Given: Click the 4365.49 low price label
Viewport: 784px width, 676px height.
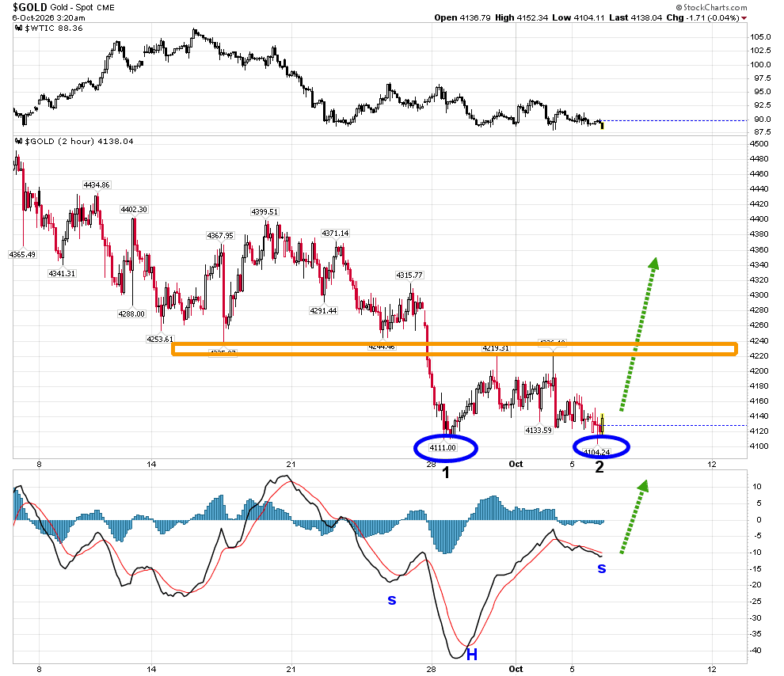Looking at the screenshot, I should [22, 254].
